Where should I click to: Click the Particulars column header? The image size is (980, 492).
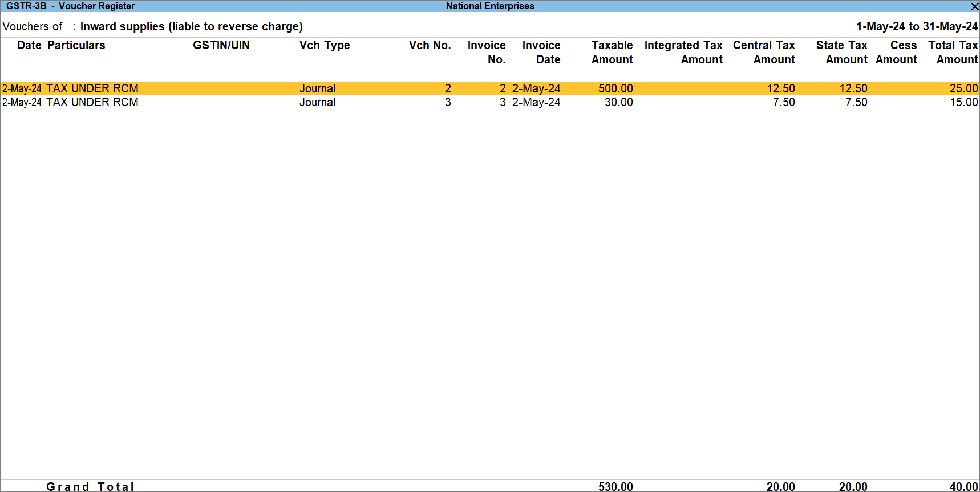point(76,45)
